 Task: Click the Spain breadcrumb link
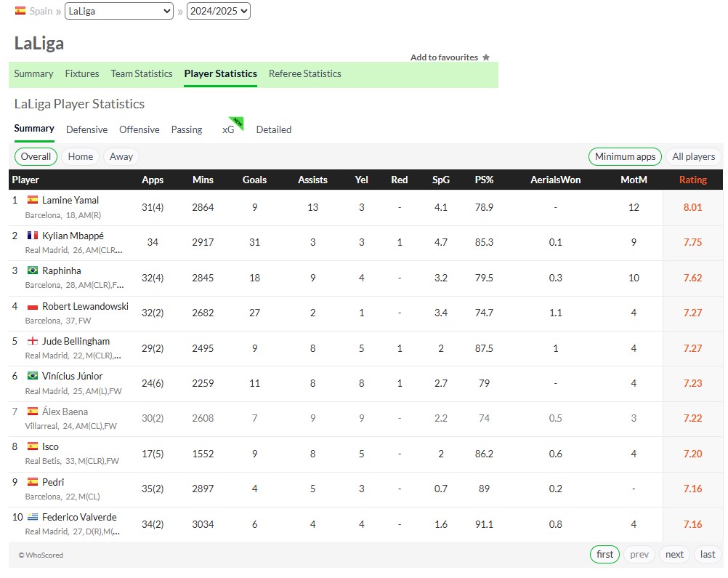coord(41,11)
